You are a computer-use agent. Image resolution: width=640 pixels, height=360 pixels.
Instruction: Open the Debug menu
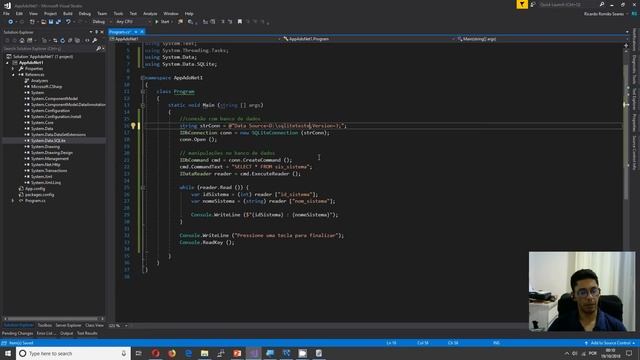(x=85, y=13)
